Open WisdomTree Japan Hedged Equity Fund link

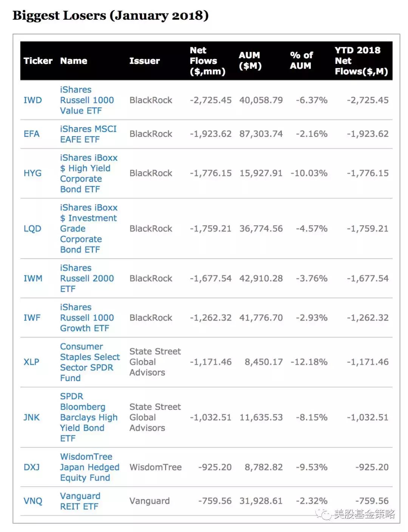tap(89, 467)
